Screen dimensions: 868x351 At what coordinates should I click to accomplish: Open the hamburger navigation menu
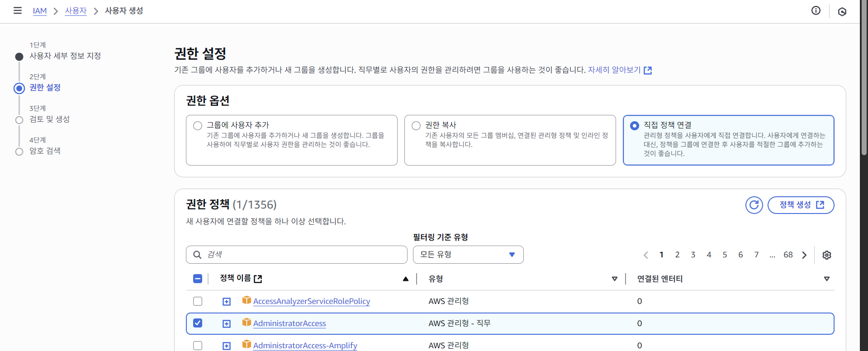pos(18,10)
